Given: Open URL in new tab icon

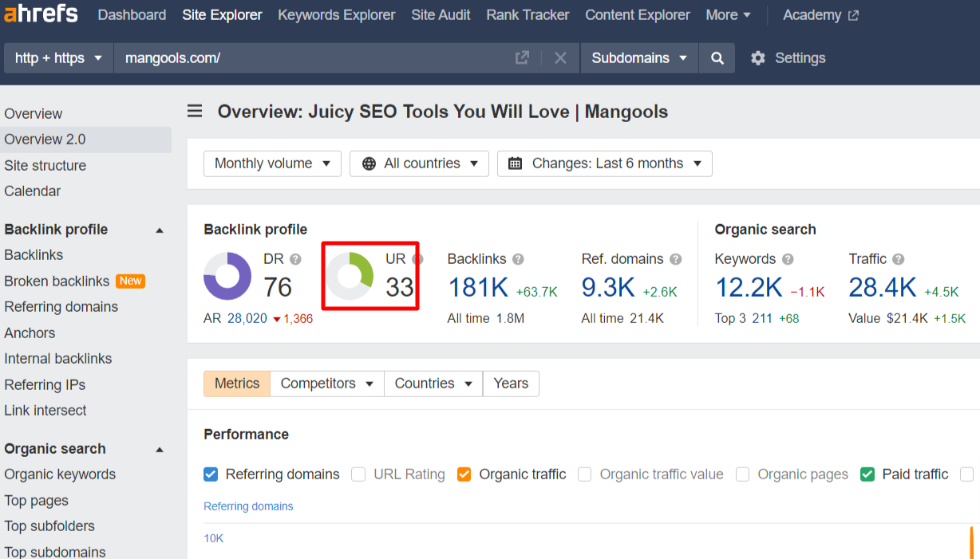Looking at the screenshot, I should pyautogui.click(x=522, y=57).
